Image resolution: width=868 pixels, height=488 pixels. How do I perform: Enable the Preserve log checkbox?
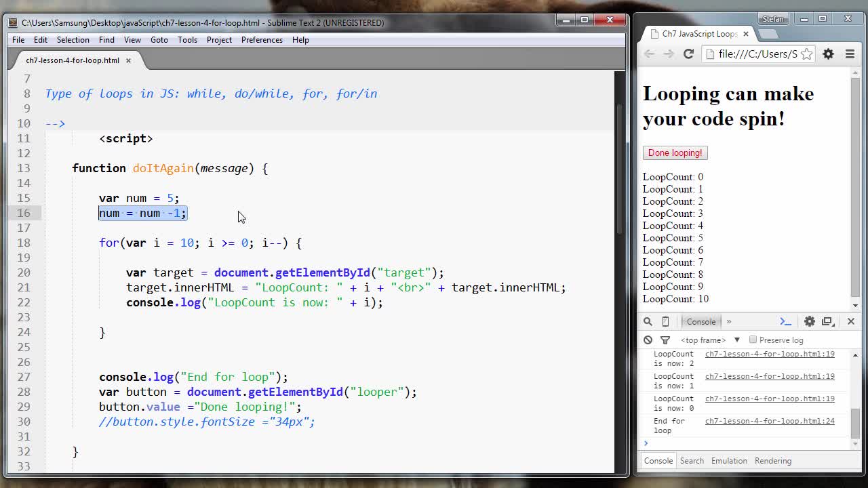click(x=753, y=340)
